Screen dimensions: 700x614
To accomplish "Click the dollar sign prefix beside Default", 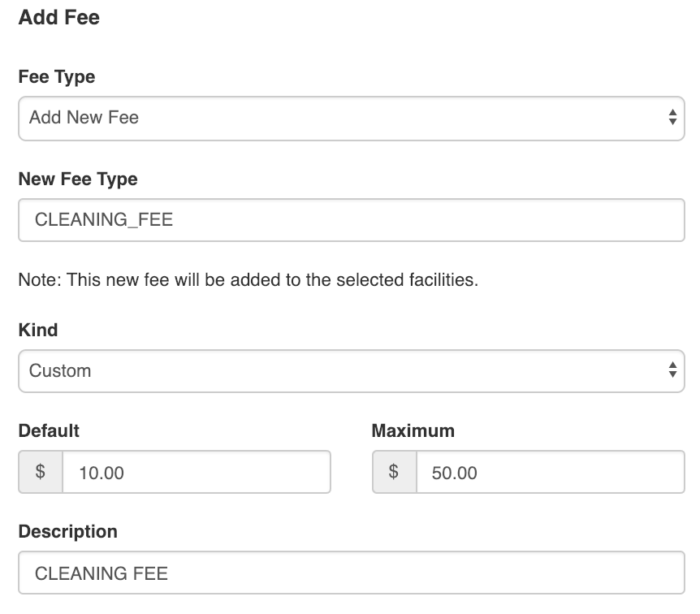I will point(39,472).
